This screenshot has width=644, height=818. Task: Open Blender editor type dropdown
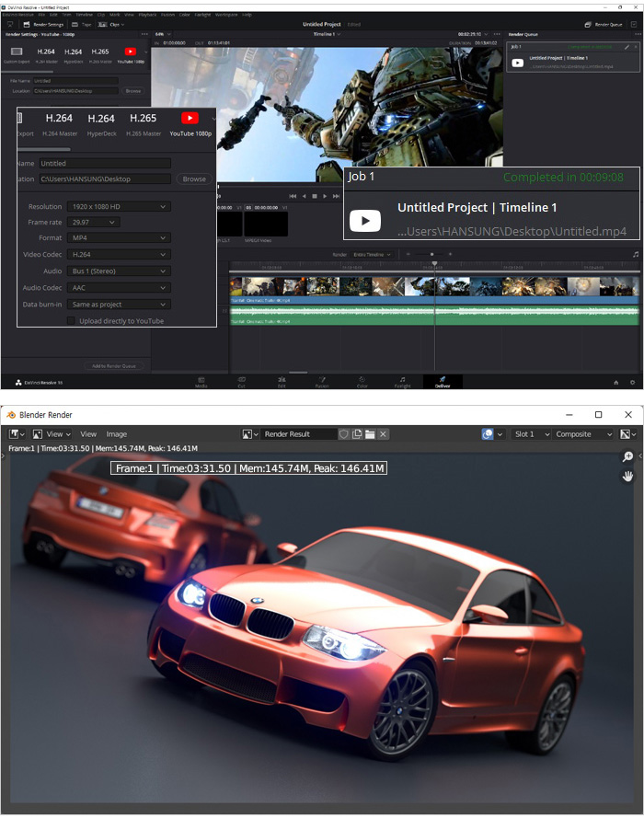[17, 434]
